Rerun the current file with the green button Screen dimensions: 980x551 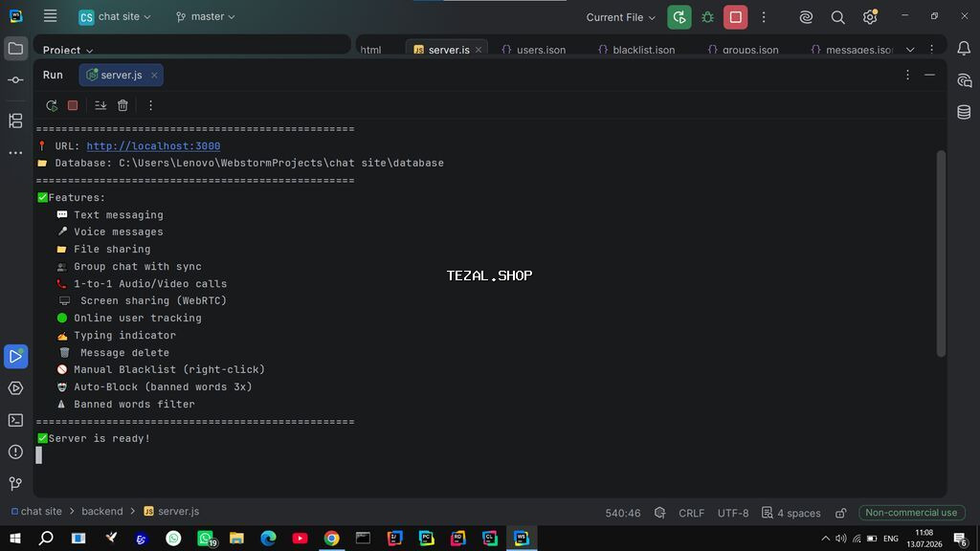pyautogui.click(x=679, y=17)
